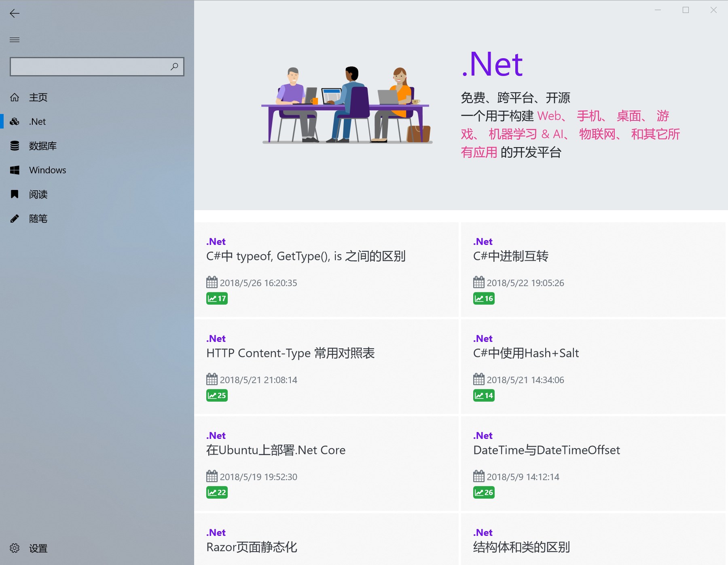Open article HTTP Content-Type 常用对照表
The height and width of the screenshot is (565, 728).
tap(290, 353)
